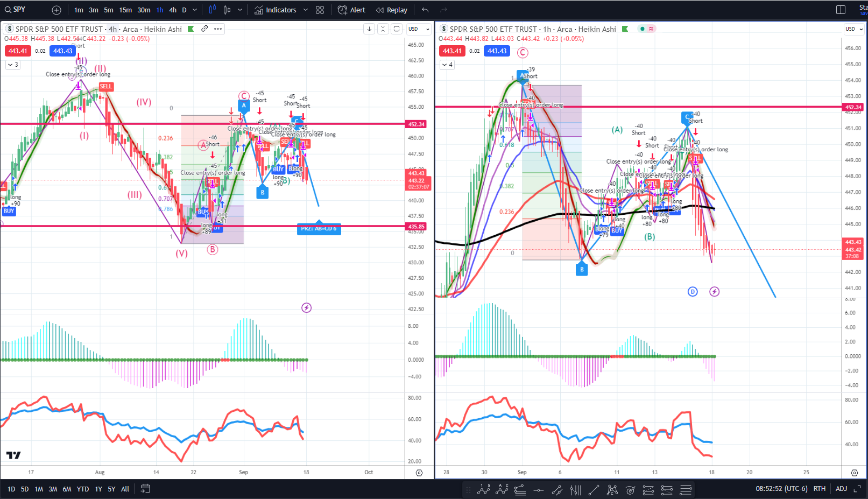The width and height of the screenshot is (868, 499).
Task: Open right chart axis settings gear
Action: click(855, 473)
